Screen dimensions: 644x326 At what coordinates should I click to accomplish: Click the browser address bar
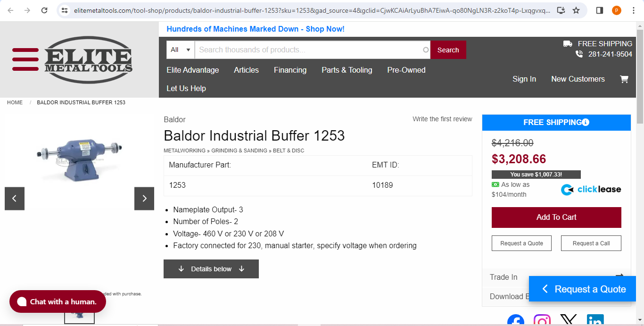[x=312, y=10]
